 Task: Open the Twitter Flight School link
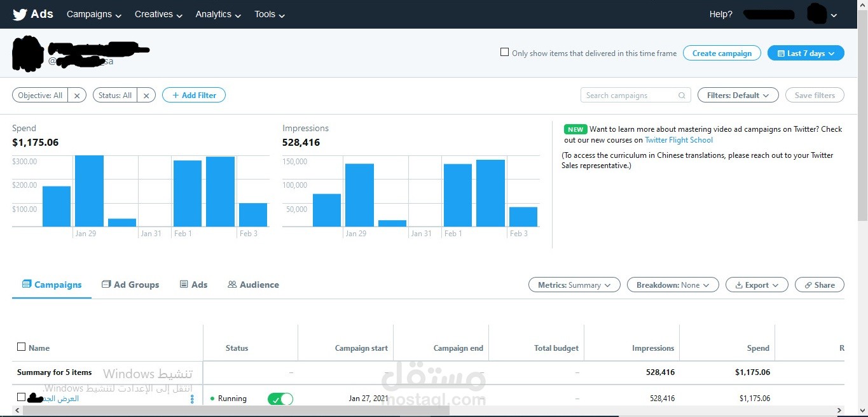click(679, 140)
